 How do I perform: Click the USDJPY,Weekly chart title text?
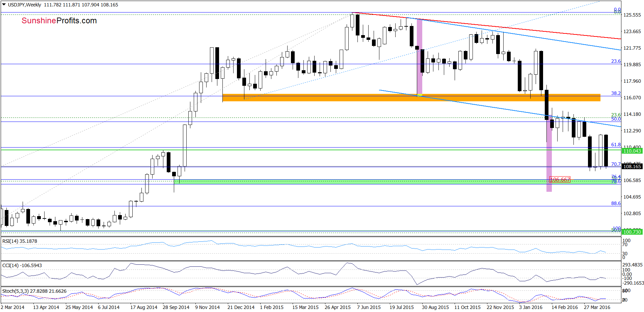point(25,5)
